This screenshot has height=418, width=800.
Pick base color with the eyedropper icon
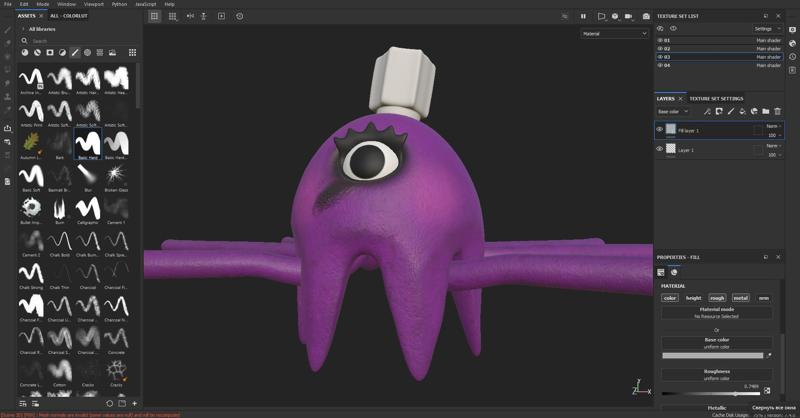click(769, 355)
